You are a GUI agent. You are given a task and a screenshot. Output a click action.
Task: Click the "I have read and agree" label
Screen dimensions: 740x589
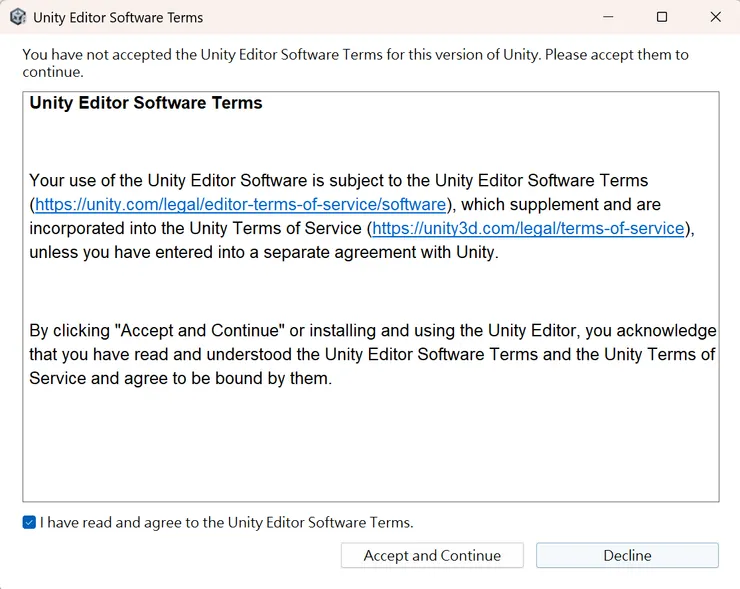[226, 522]
